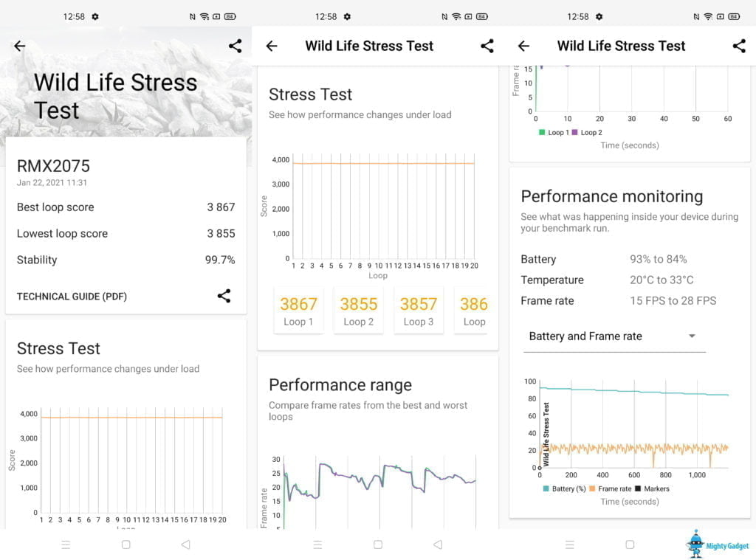756x560 pixels.
Task: Click the Frame rate legend entry
Action: click(x=610, y=488)
